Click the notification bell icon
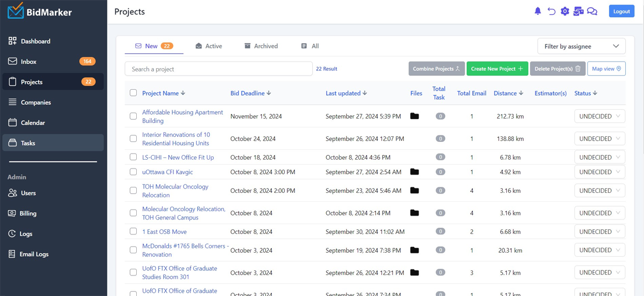This screenshot has width=644, height=296. (537, 11)
